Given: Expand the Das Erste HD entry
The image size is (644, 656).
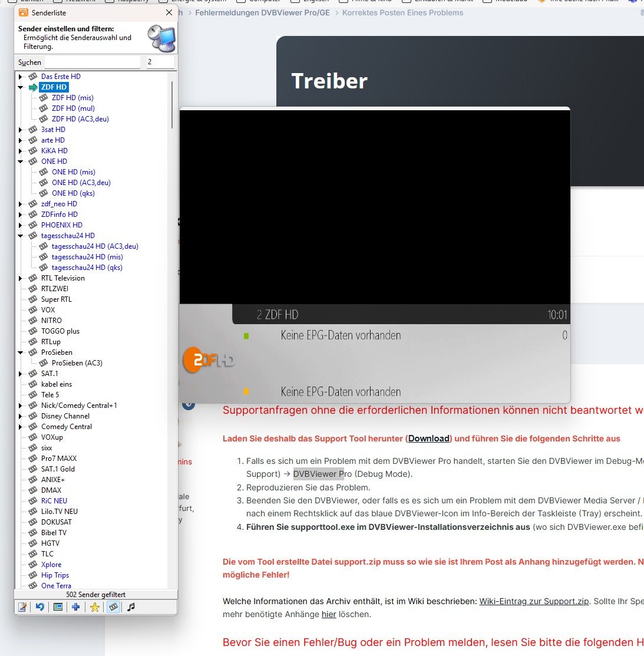Looking at the screenshot, I should point(20,77).
